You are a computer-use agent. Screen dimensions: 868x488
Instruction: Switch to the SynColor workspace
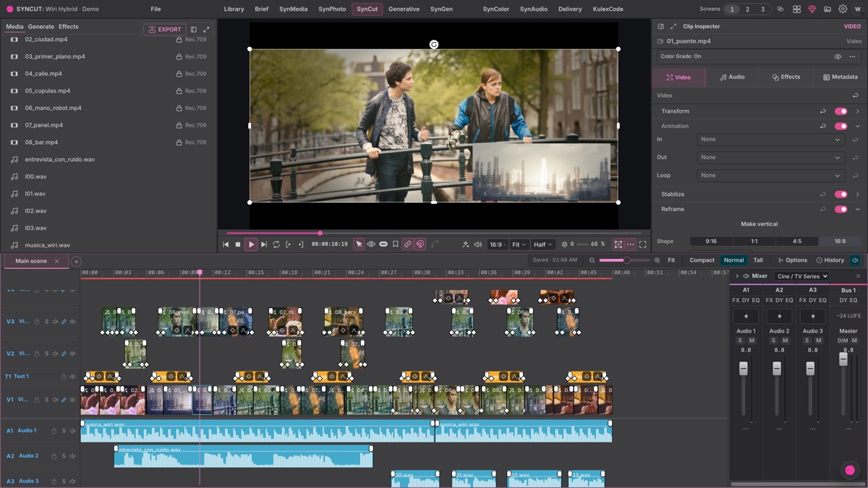click(x=496, y=9)
